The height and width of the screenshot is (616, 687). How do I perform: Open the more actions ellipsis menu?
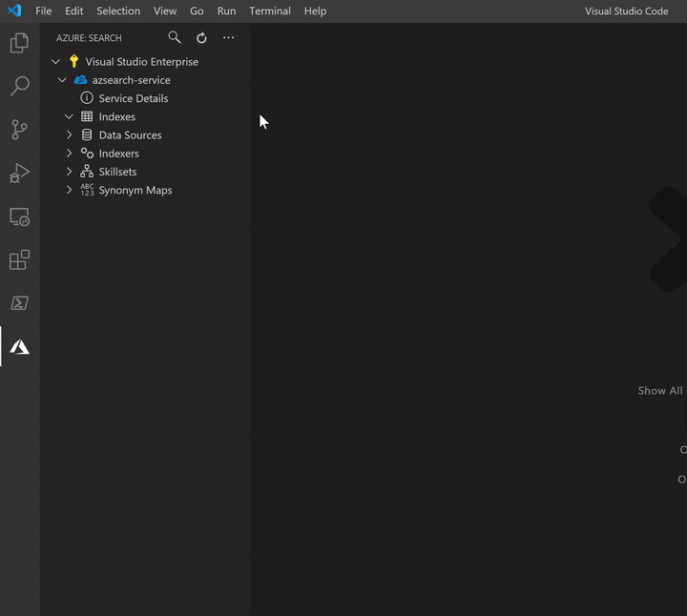tap(228, 37)
